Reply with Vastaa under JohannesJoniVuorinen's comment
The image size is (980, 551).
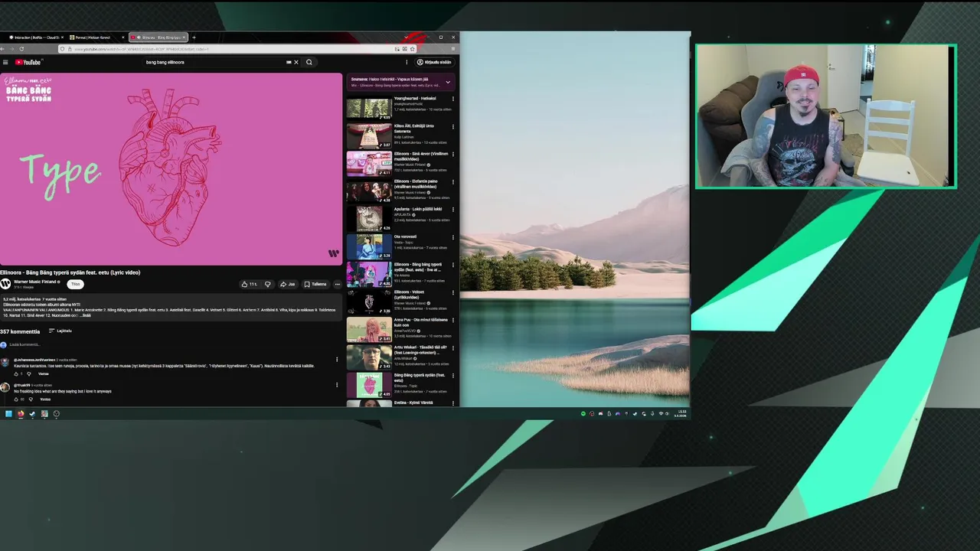44,374
